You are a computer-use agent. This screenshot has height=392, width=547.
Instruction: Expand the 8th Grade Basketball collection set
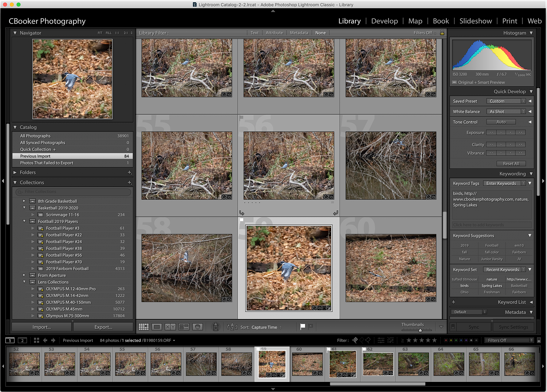coord(24,201)
